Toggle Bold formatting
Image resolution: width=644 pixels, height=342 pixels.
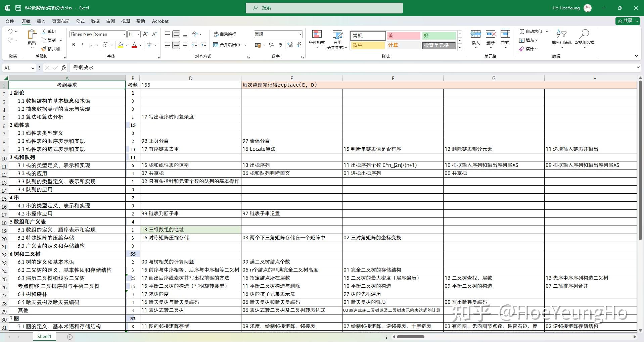pyautogui.click(x=74, y=45)
